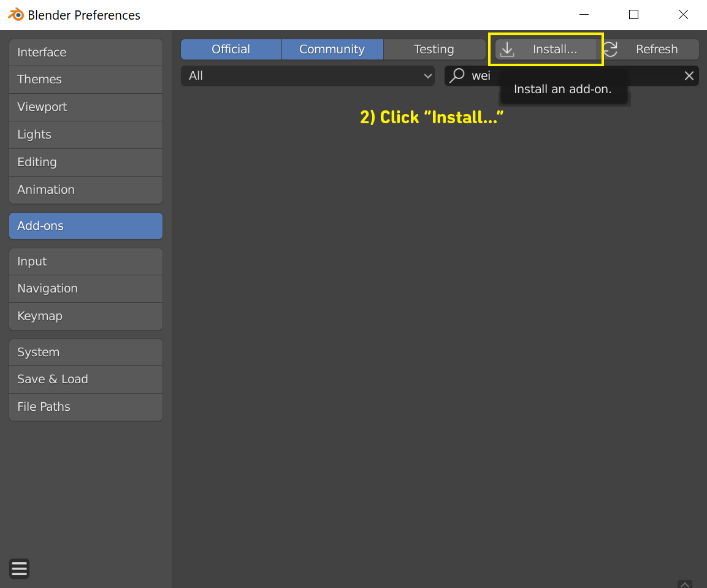707x588 pixels.
Task: Click into the add-on search field containing 'wei'
Action: click(x=571, y=76)
